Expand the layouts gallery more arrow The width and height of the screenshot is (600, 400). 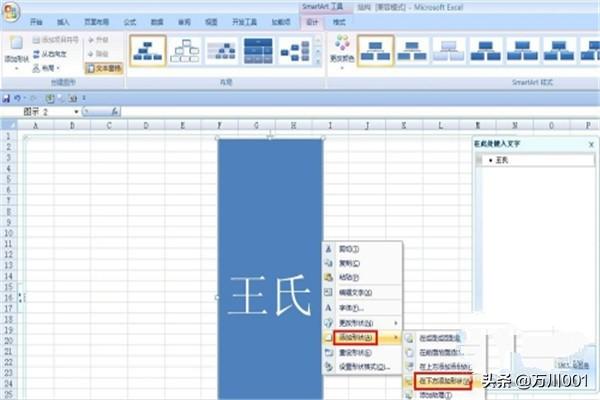[x=318, y=62]
